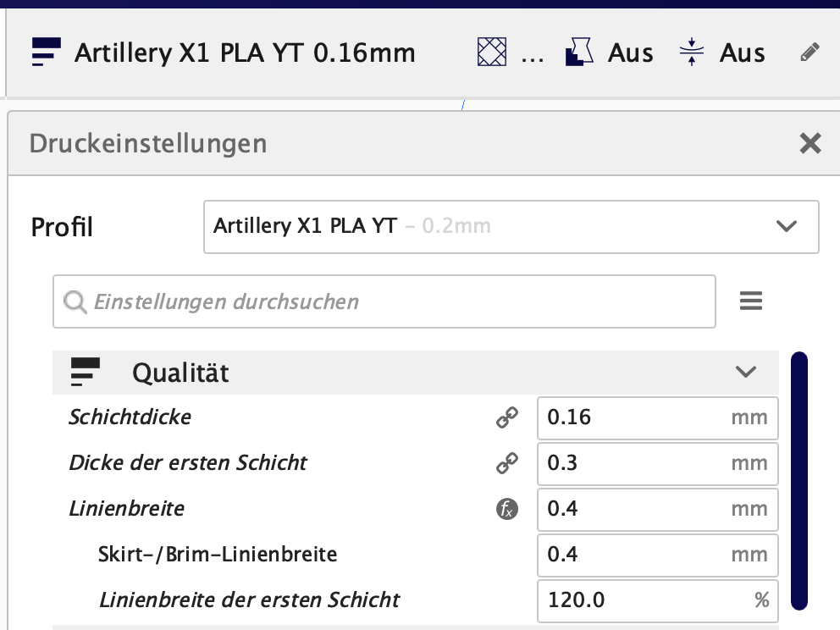840x630 pixels.
Task: Click the build plate adhesion icon
Action: (692, 53)
